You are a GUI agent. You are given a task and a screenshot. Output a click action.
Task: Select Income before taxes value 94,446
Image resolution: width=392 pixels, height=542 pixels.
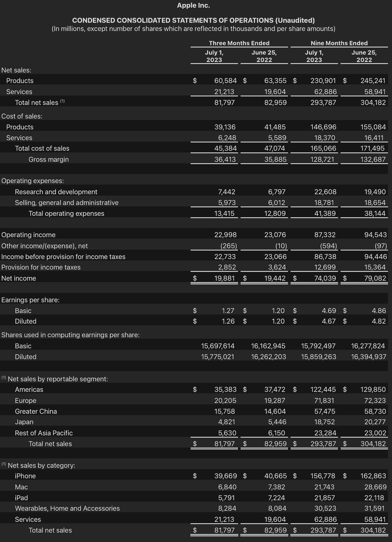376,257
